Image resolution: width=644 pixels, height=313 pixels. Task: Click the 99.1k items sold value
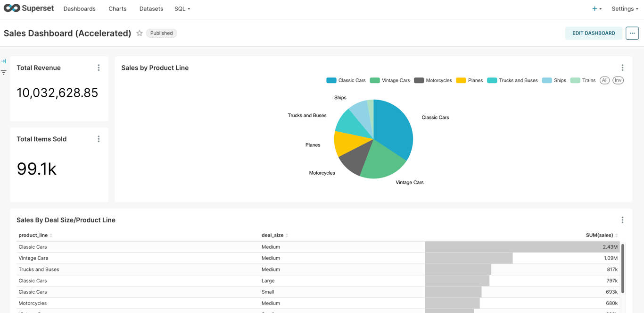click(x=37, y=169)
